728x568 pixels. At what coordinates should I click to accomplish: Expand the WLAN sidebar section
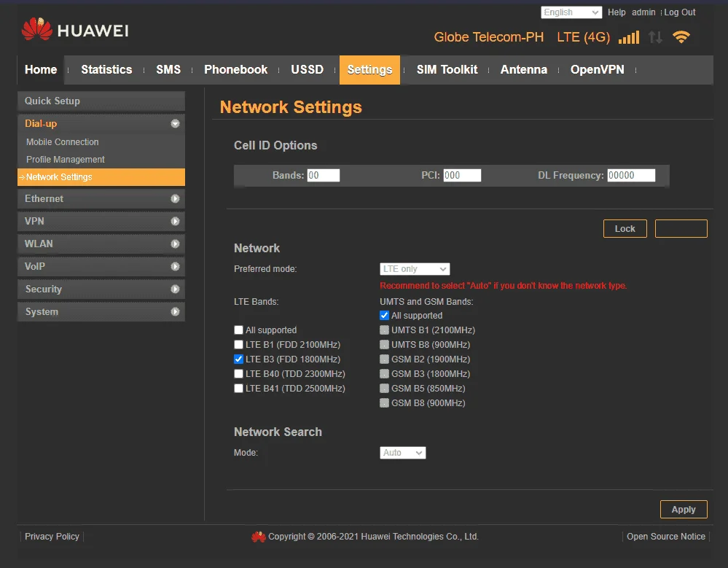[101, 244]
